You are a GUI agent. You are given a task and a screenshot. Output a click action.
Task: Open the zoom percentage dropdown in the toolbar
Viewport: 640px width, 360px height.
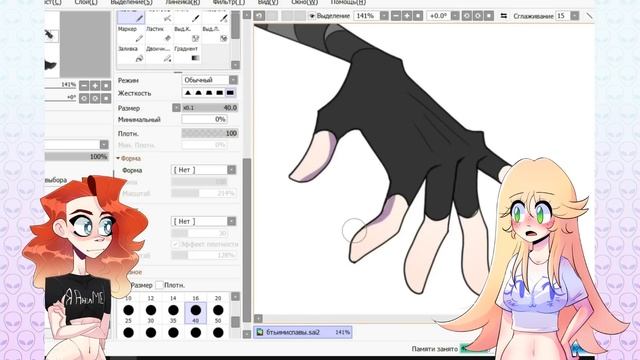(x=384, y=16)
